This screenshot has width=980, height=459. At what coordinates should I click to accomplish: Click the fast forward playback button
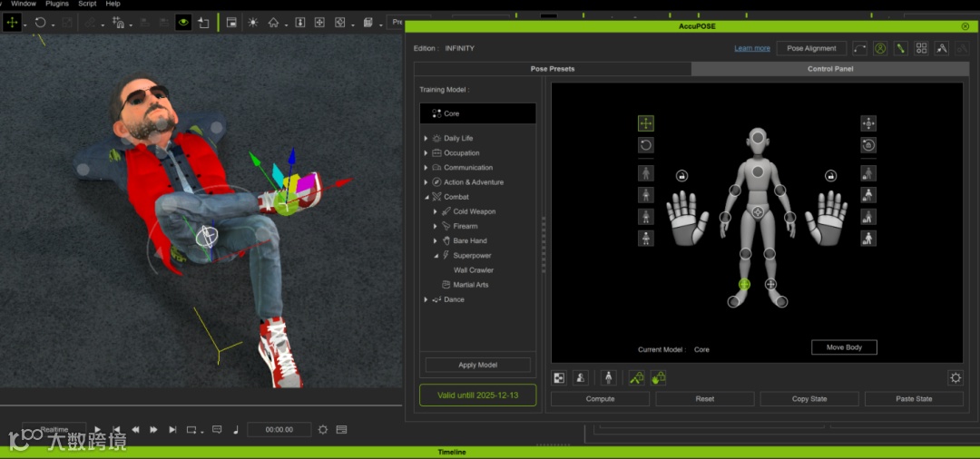click(x=153, y=430)
